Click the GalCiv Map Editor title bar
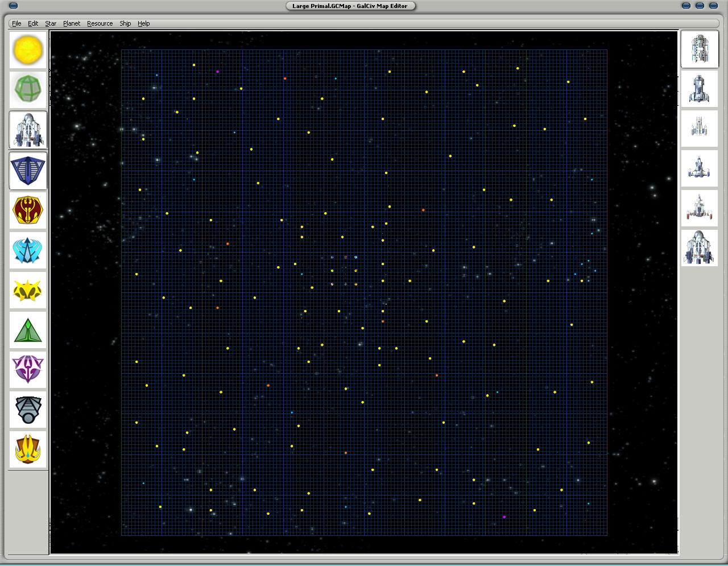Screen dimensions: 728x566 (350, 6)
